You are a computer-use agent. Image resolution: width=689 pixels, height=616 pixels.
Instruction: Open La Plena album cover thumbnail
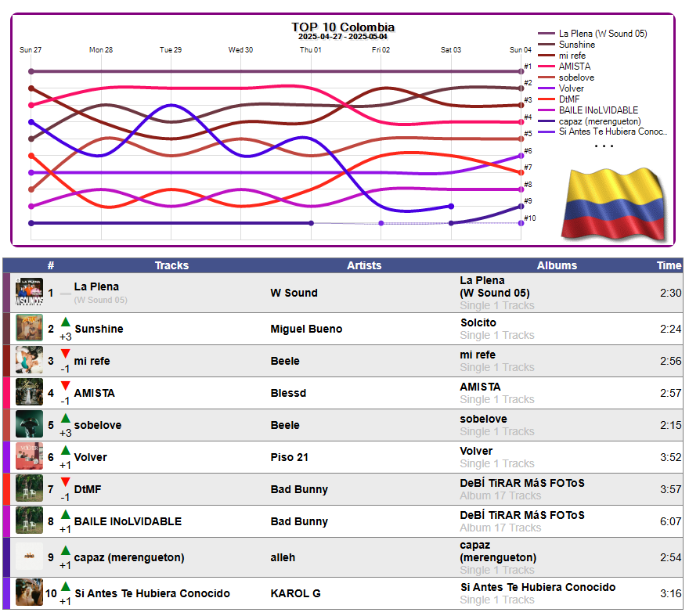pos(29,292)
